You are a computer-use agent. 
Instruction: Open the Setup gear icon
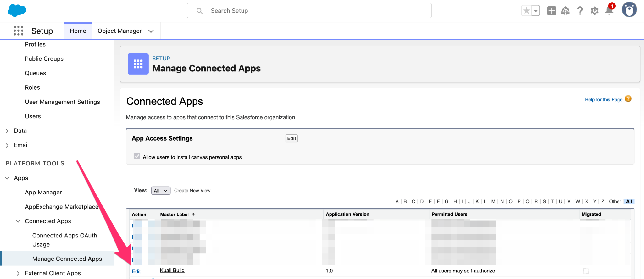pyautogui.click(x=594, y=11)
